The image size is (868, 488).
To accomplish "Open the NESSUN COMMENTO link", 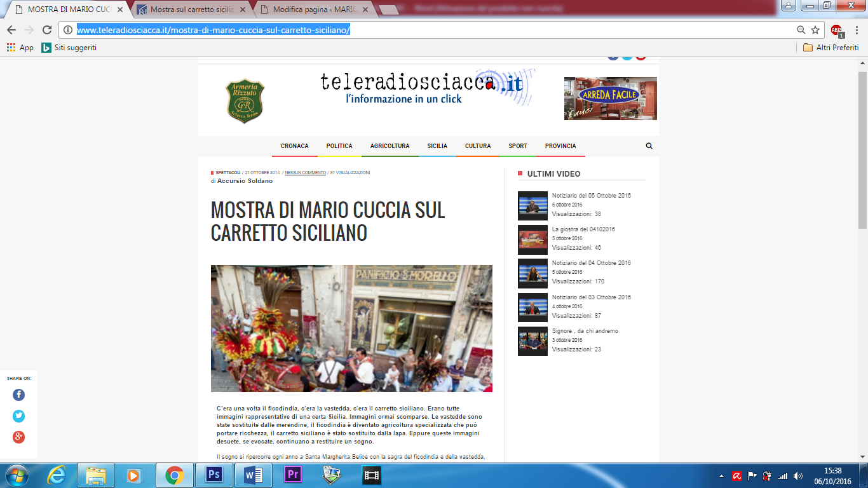I will 305,172.
